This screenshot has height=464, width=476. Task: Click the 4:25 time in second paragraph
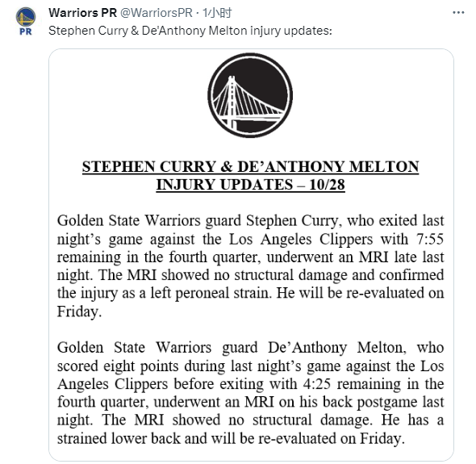tap(316, 384)
